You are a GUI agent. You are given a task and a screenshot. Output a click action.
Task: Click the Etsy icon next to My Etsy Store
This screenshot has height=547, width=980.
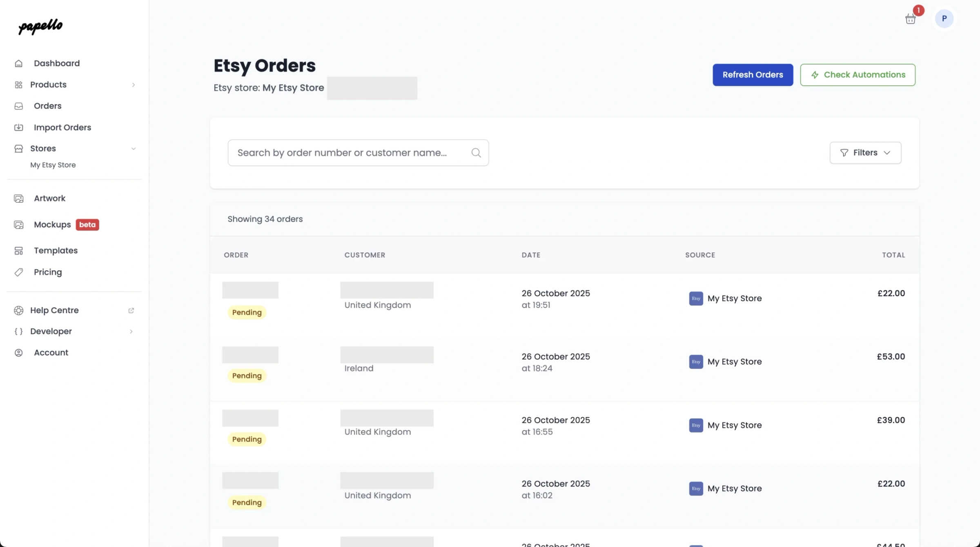tap(696, 298)
